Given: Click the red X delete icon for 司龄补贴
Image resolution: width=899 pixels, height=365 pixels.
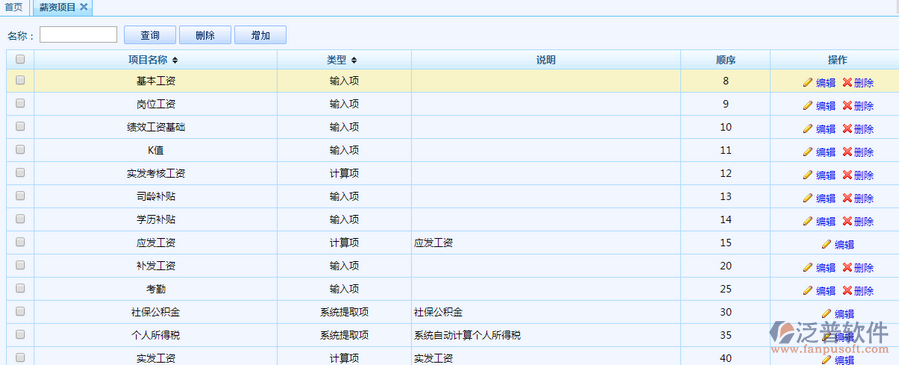Looking at the screenshot, I should 847,198.
